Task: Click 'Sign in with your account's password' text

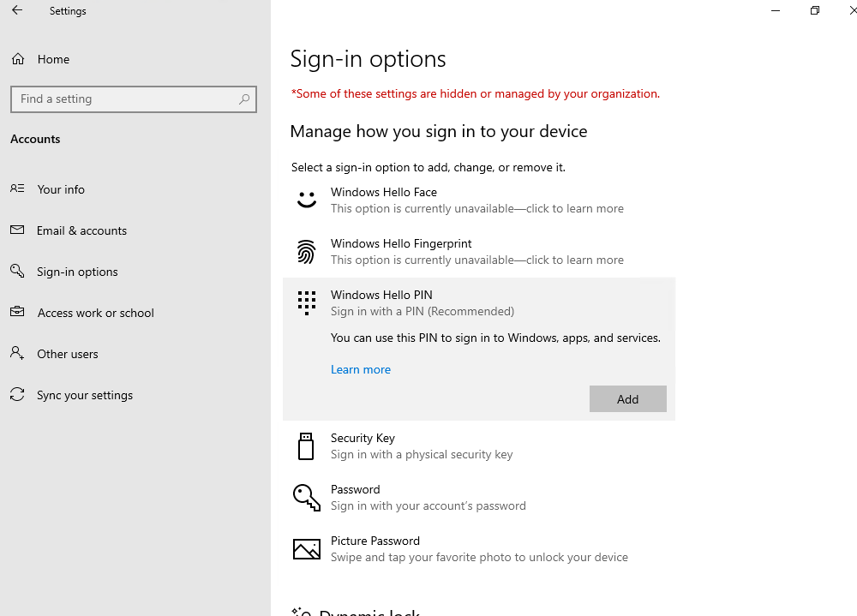Action: (x=428, y=505)
